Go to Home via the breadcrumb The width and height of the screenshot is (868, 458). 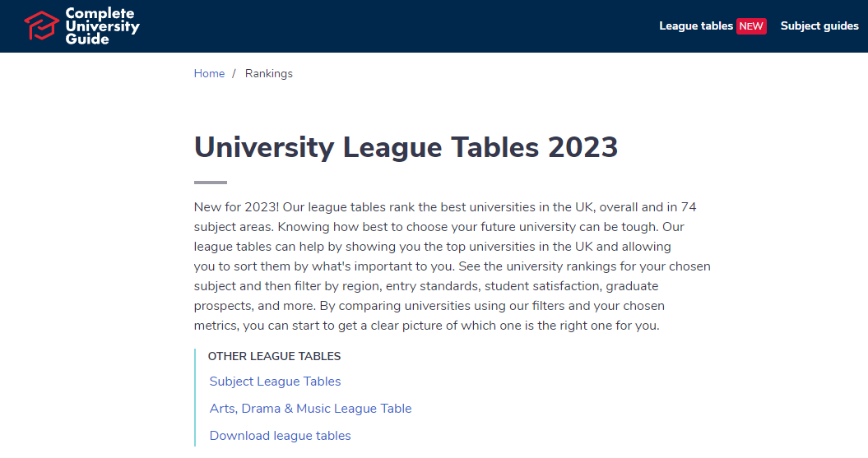click(209, 74)
